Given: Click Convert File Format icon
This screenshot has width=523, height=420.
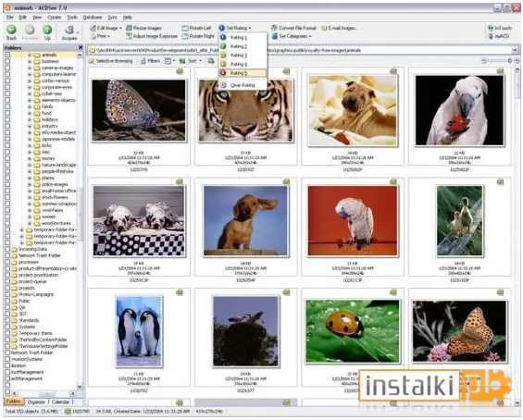Looking at the screenshot, I should click(274, 28).
